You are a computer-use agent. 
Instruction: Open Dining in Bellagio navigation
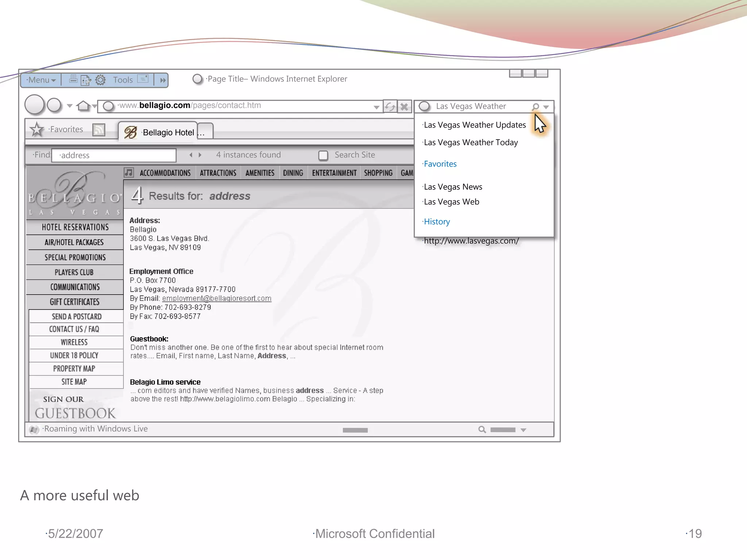pyautogui.click(x=293, y=173)
